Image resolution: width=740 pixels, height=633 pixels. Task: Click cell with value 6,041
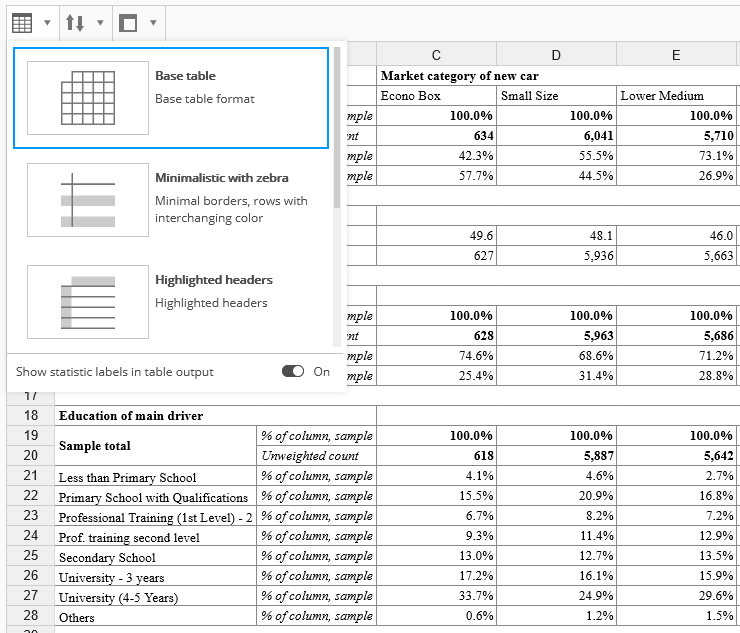click(x=556, y=136)
